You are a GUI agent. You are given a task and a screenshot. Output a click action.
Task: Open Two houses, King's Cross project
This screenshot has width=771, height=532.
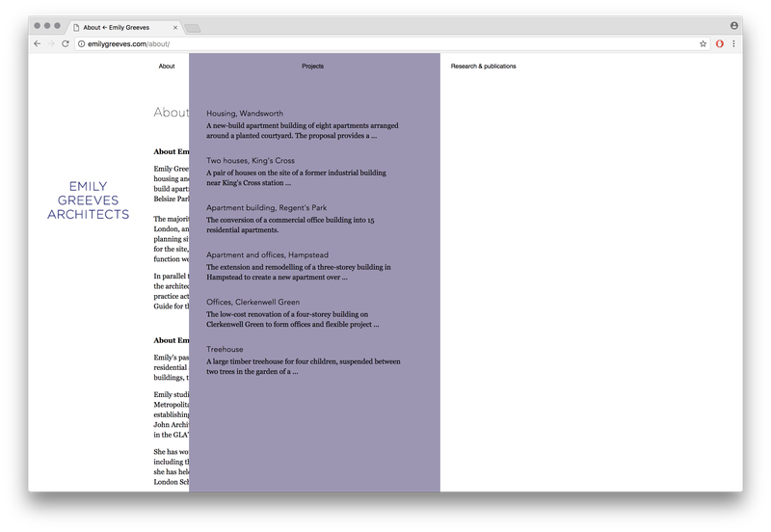coord(251,160)
